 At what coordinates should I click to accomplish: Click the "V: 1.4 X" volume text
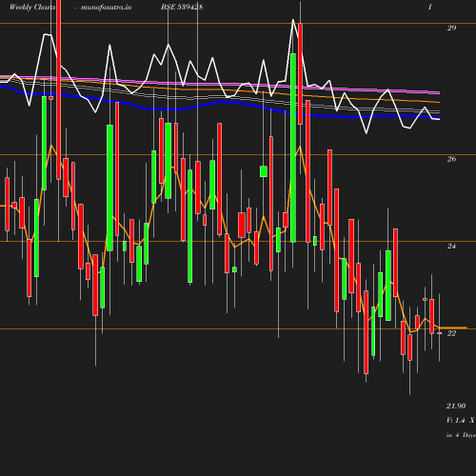coord(461,421)
